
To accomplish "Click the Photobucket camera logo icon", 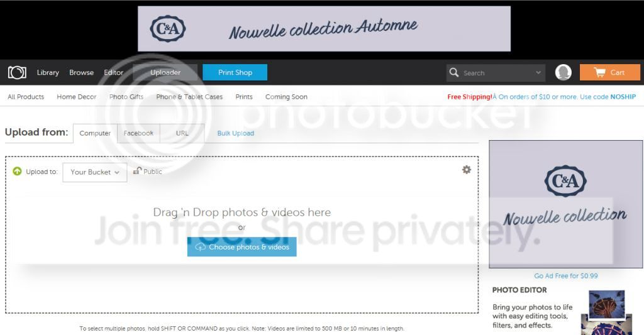I will pyautogui.click(x=17, y=73).
